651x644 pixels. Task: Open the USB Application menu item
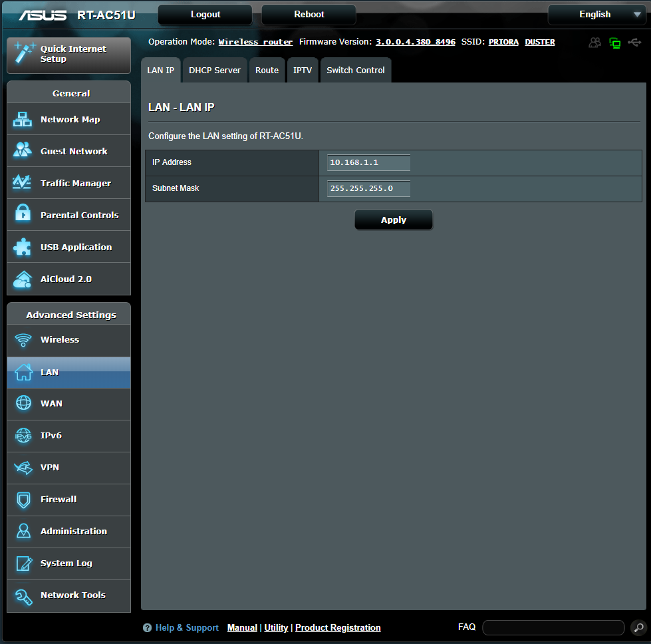tap(69, 247)
